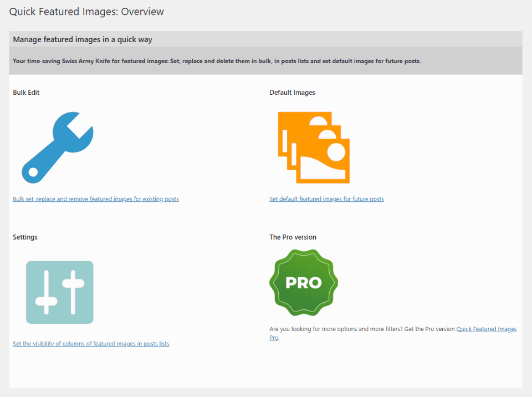Open the bulk set, replace and remove posts link

[95, 198]
